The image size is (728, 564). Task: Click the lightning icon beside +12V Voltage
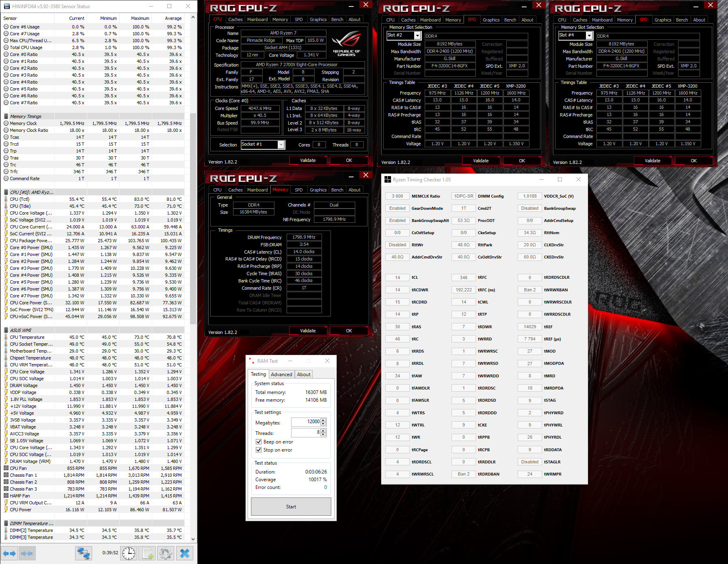[6, 406]
